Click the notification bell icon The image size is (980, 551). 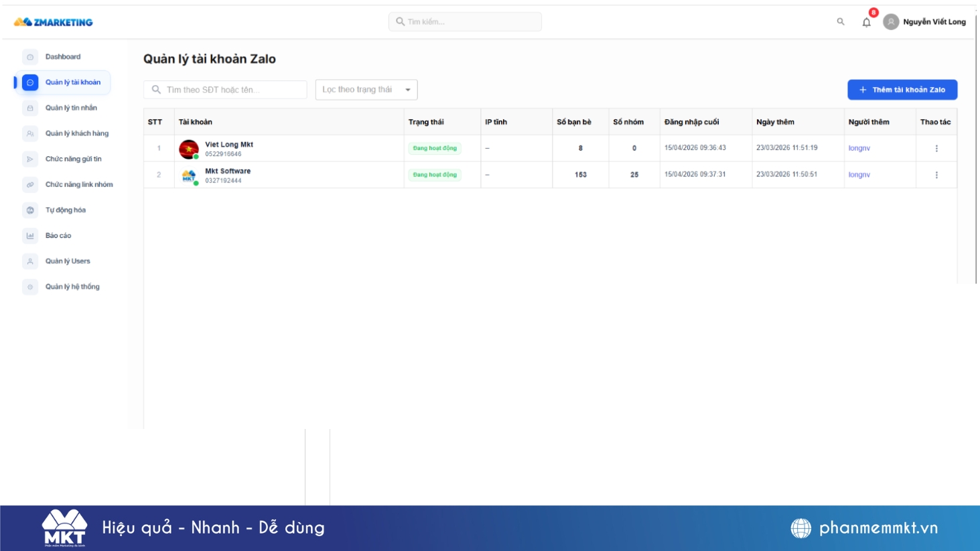click(x=866, y=22)
